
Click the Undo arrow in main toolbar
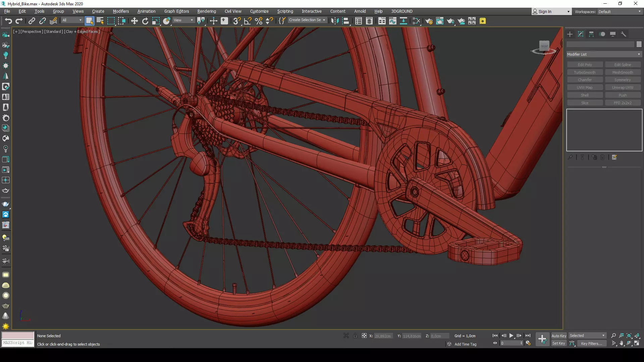coord(8,21)
